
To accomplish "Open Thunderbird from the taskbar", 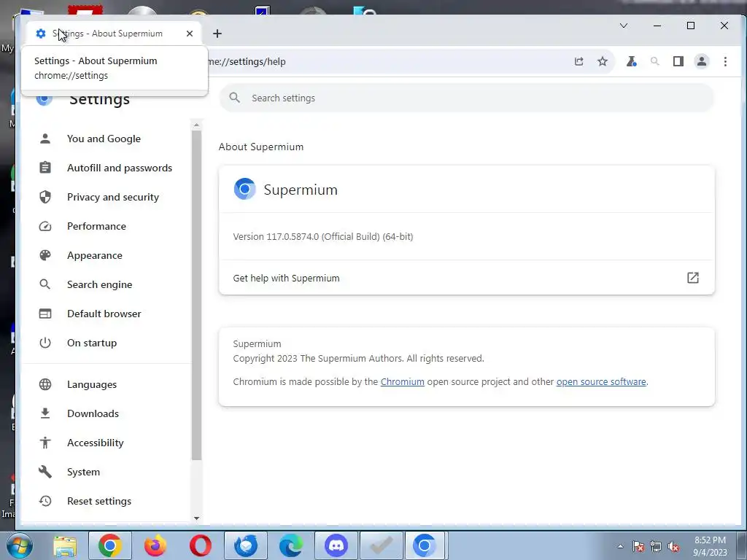I will tap(246, 545).
